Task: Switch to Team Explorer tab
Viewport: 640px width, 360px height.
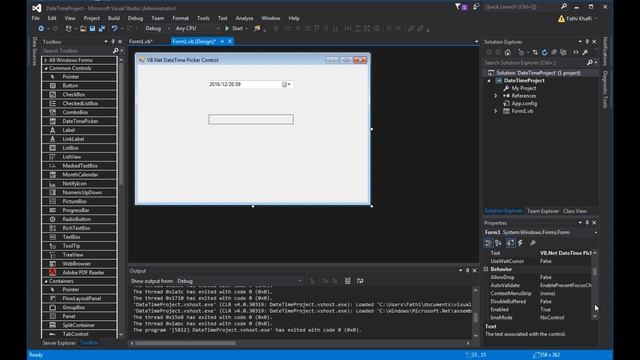Action: coord(542,211)
